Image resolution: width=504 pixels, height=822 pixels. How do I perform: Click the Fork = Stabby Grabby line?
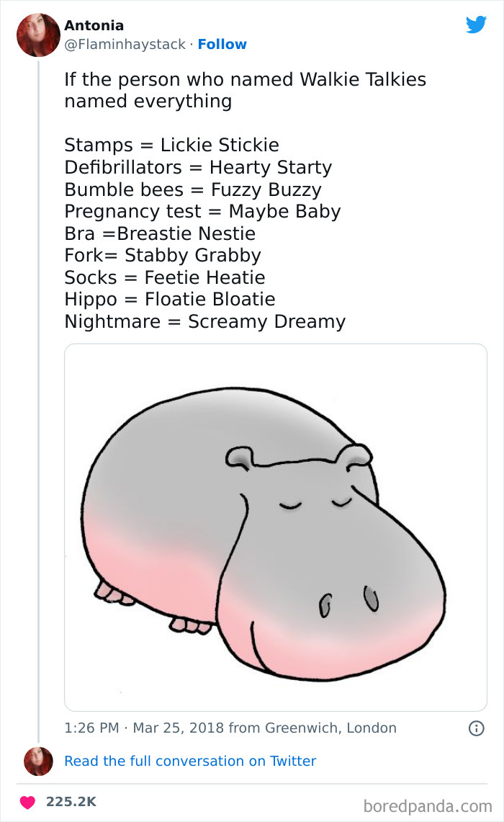tap(163, 255)
